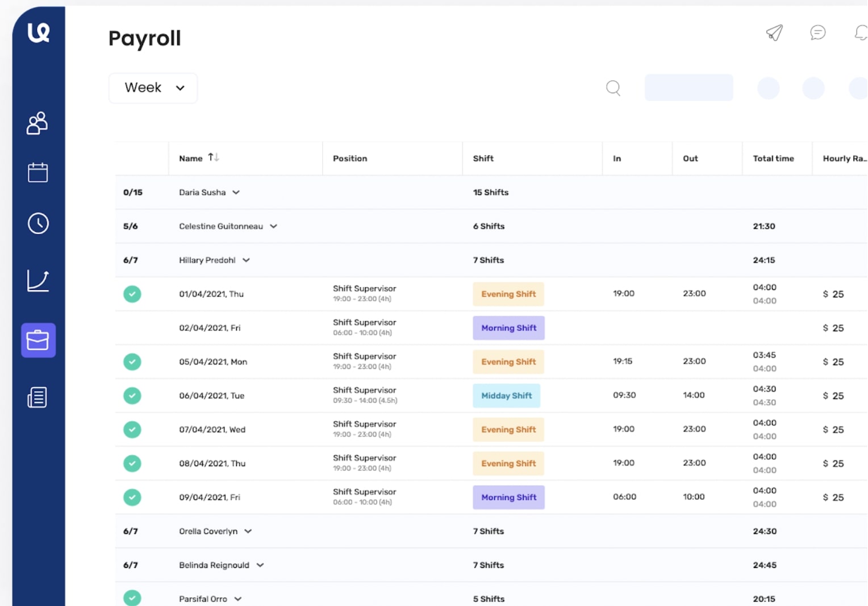
Task: Click the paper plane send icon
Action: pyautogui.click(x=774, y=33)
